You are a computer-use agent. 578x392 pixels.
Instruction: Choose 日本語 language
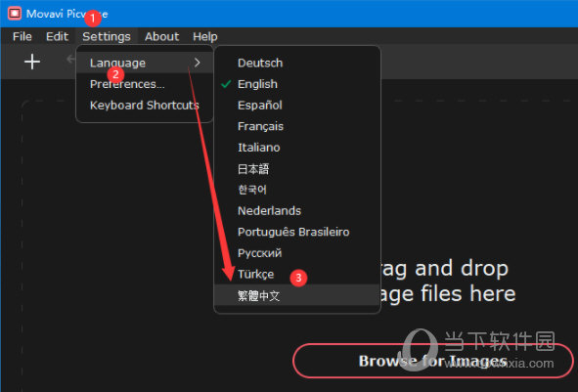(x=297, y=169)
